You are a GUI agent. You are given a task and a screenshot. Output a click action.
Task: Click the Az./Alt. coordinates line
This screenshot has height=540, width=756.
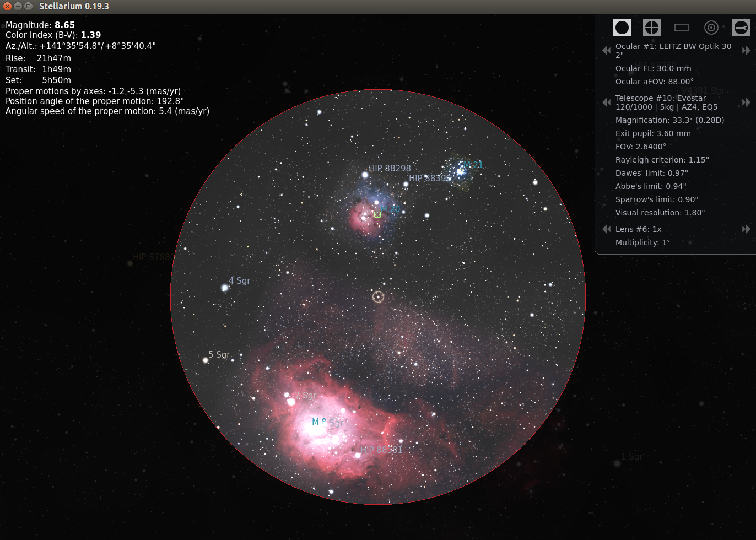(x=80, y=46)
